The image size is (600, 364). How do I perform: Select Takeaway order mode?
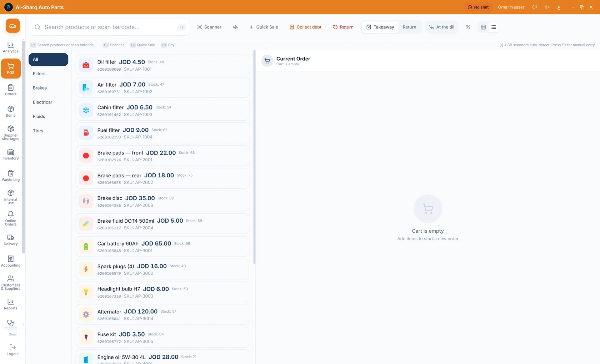coord(380,27)
